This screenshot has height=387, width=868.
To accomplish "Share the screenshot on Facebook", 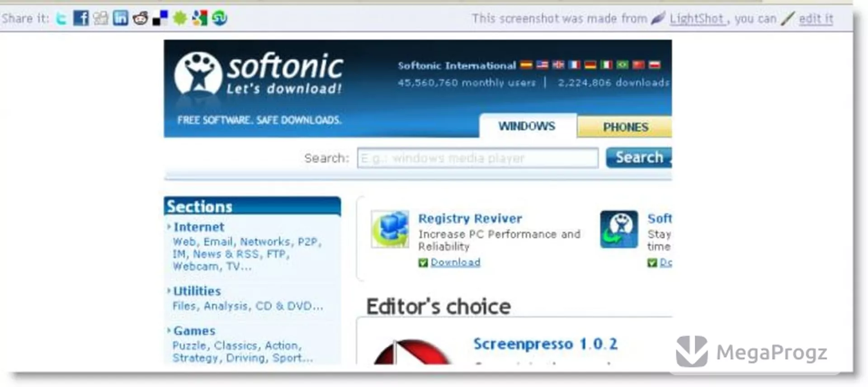I will 81,19.
